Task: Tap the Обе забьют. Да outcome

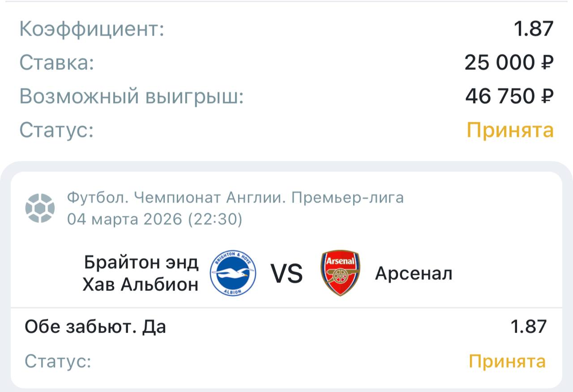Action: [x=95, y=327]
